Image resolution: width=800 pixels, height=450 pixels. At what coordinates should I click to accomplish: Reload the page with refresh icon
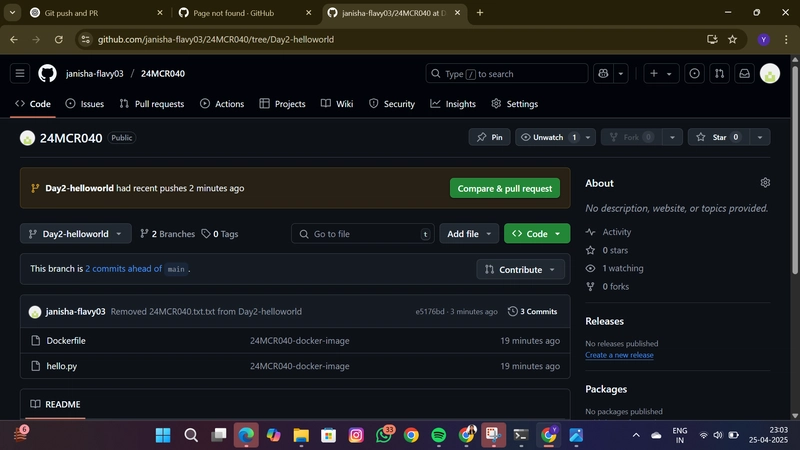[x=59, y=39]
